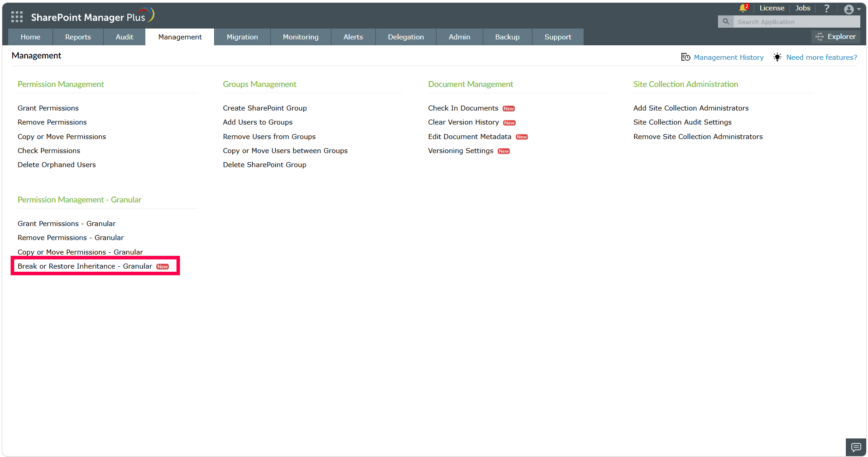The width and height of the screenshot is (868, 457).
Task: Open the Management History link
Action: pyautogui.click(x=729, y=58)
